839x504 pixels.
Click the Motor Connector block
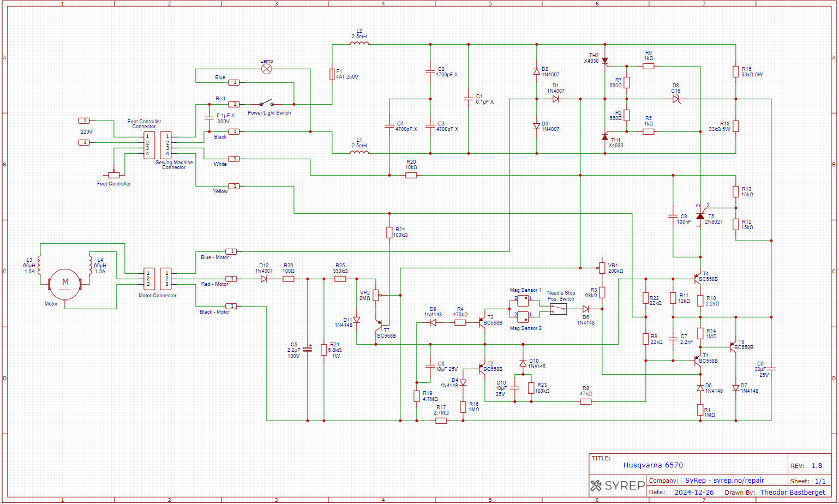[x=157, y=279]
